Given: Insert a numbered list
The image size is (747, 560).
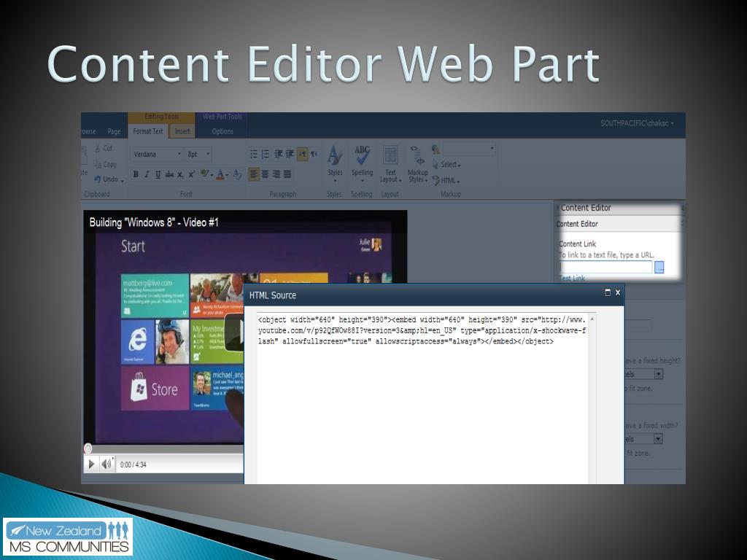Looking at the screenshot, I should [266, 154].
